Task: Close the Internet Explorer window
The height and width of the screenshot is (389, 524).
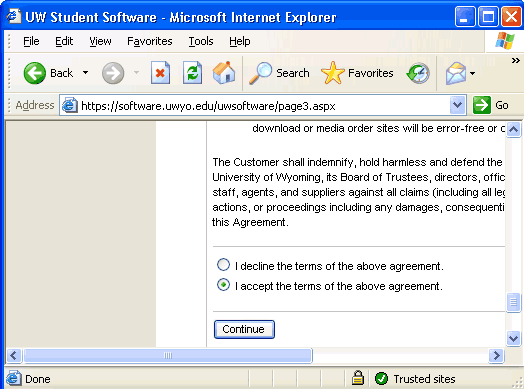Action: tap(511, 16)
